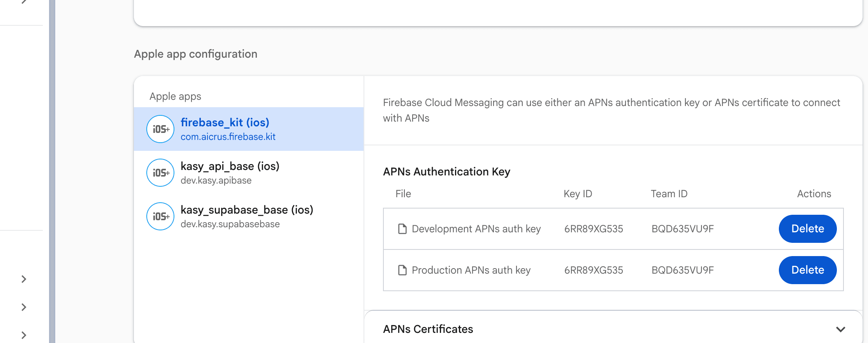Select the kasy_api_base (ios) app

click(249, 173)
